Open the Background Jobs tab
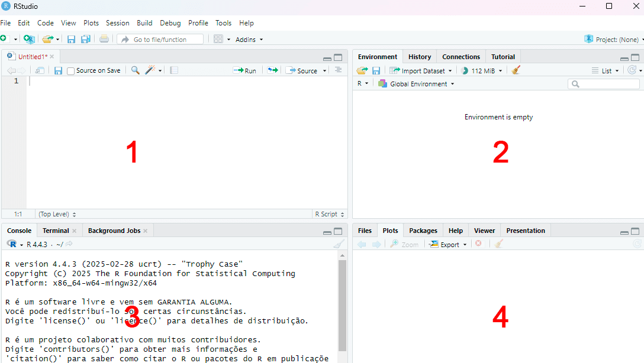 click(114, 231)
